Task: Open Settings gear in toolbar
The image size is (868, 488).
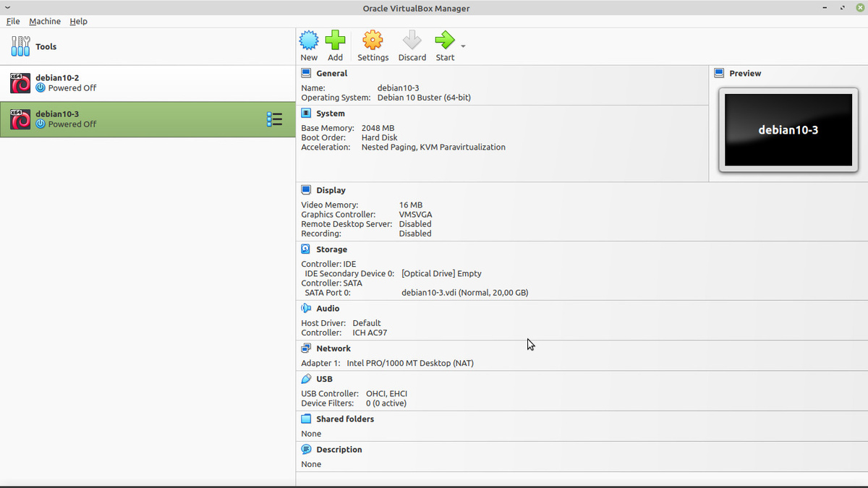Action: 373,40
